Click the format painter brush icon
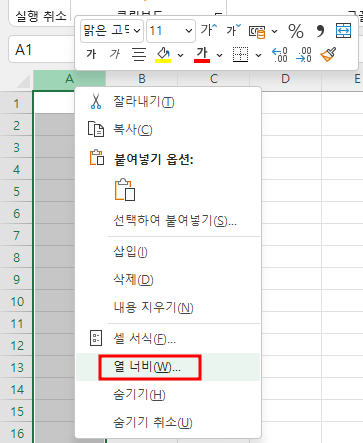 click(328, 54)
